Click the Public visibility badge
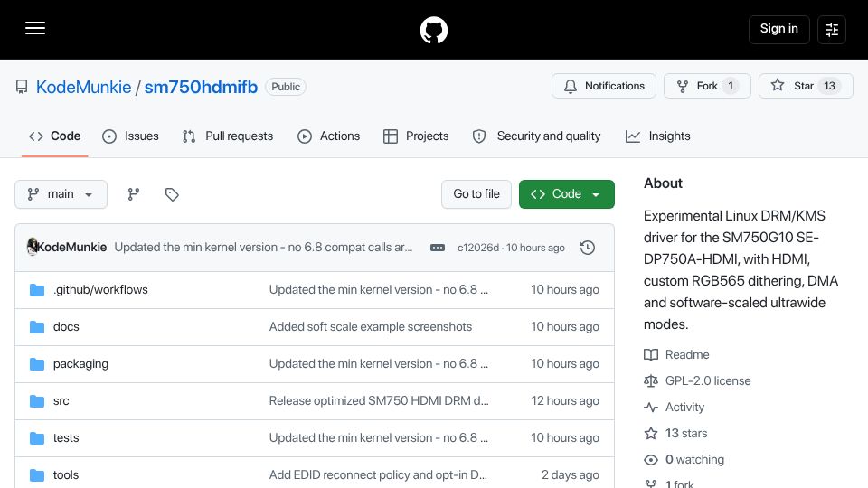Screen dimensions: 868x488 pos(286,87)
